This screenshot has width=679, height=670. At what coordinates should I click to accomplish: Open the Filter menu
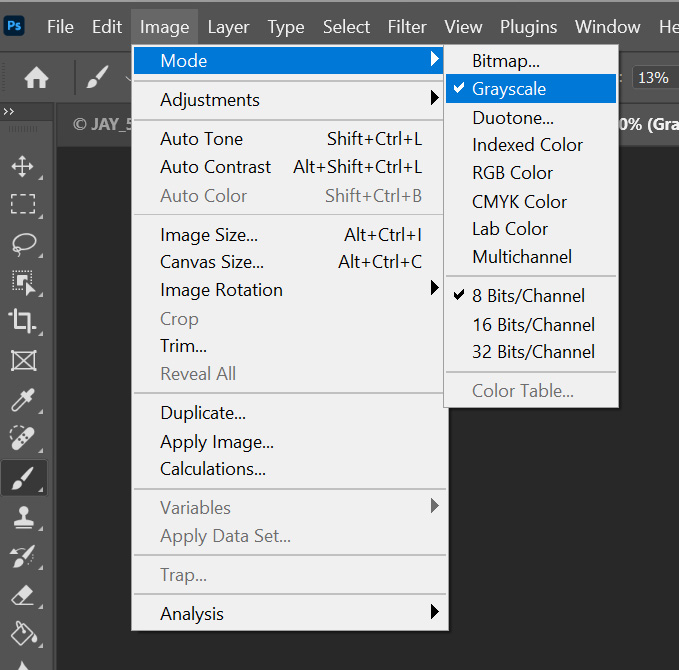[x=407, y=27]
